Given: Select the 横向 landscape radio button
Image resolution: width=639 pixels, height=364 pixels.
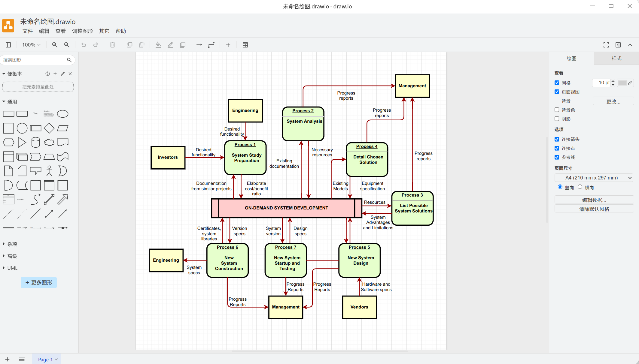Looking at the screenshot, I should (x=580, y=187).
